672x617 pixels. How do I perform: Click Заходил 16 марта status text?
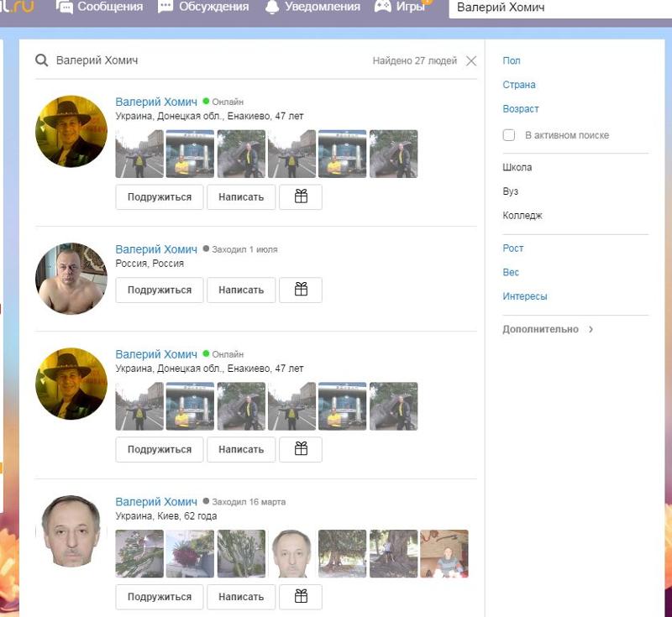point(249,502)
